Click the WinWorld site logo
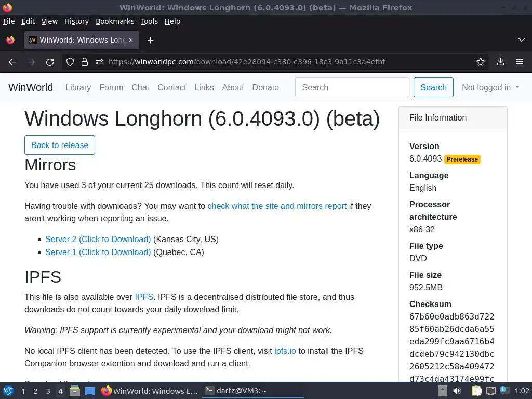 [x=31, y=87]
